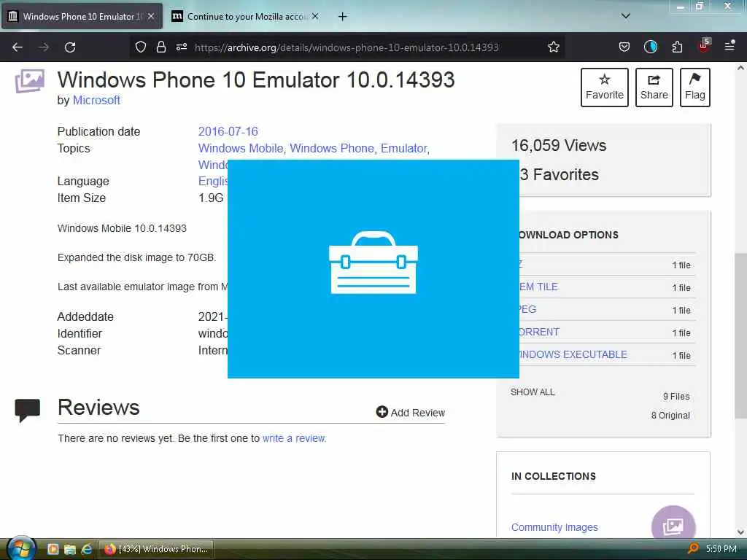The height and width of the screenshot is (560, 747).
Task: Open the Firefox application menu
Action: coord(729,46)
